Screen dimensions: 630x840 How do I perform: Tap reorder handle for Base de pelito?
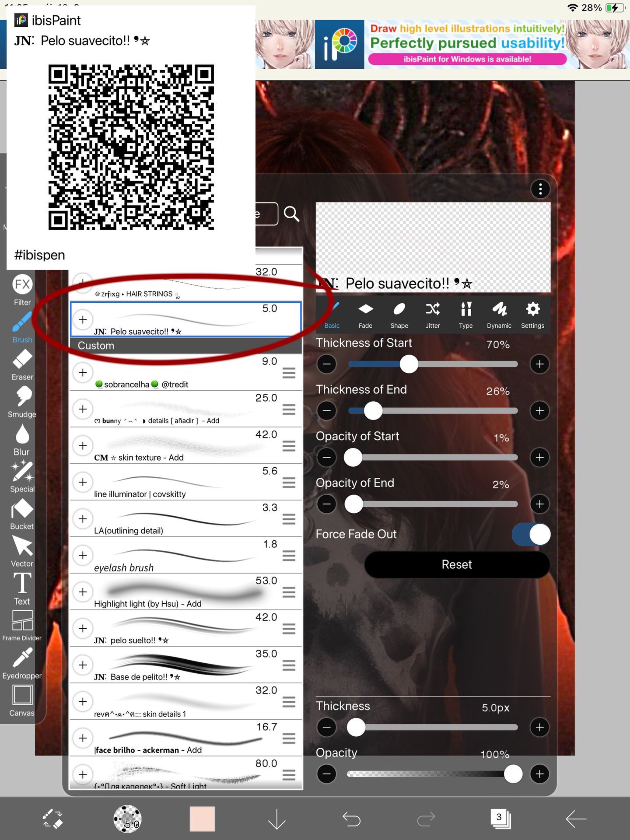pos(289,666)
